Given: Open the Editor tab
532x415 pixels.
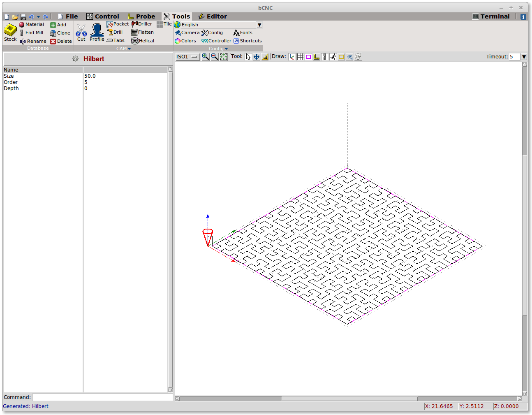Looking at the screenshot, I should (x=213, y=16).
